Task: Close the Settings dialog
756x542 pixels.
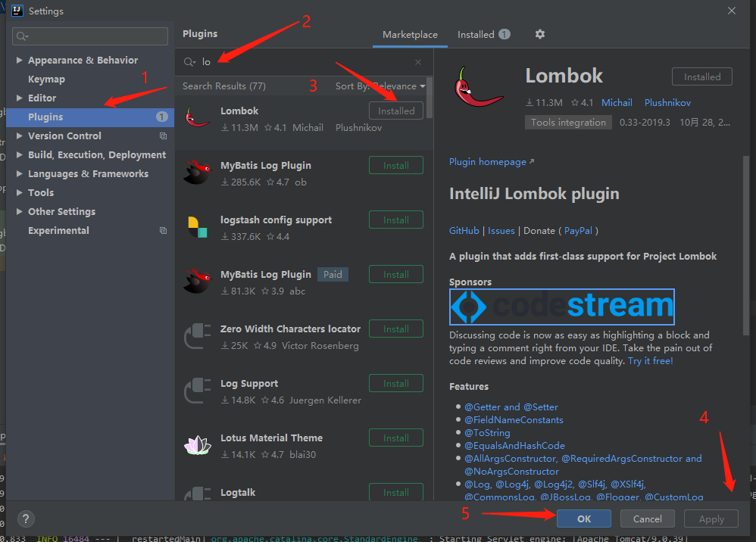Action: [x=732, y=11]
